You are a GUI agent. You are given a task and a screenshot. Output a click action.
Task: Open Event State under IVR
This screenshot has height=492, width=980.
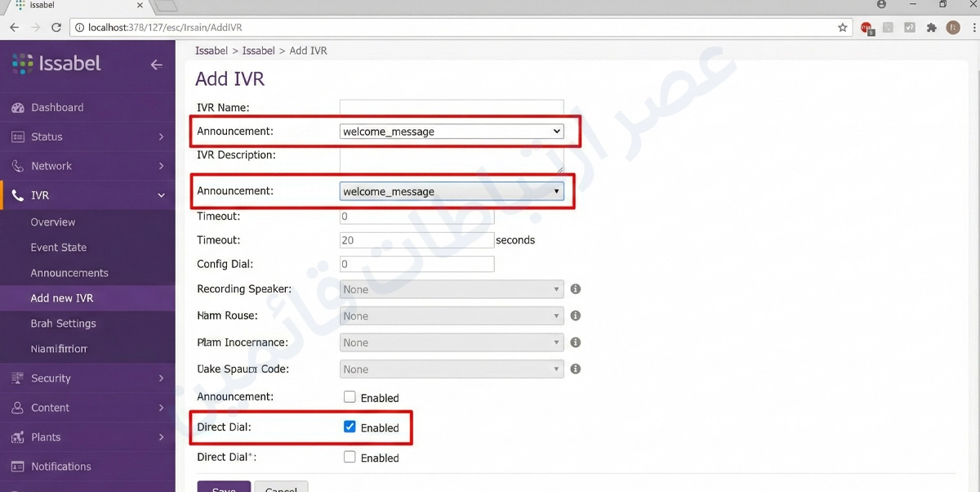coord(59,248)
